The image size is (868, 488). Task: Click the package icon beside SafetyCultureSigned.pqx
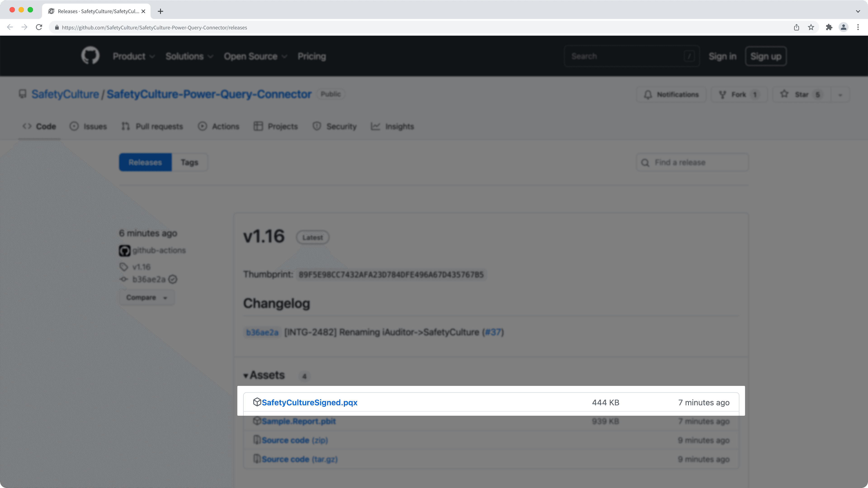pos(257,402)
